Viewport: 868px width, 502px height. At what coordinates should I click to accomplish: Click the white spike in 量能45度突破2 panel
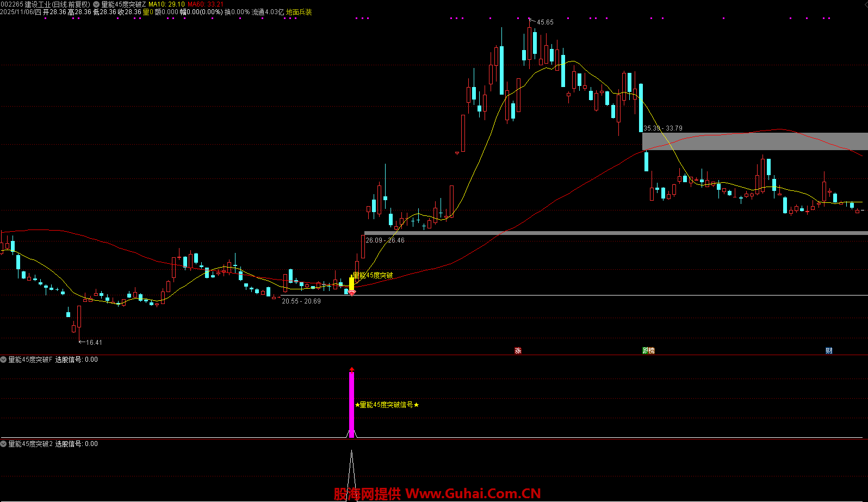pyautogui.click(x=351, y=468)
